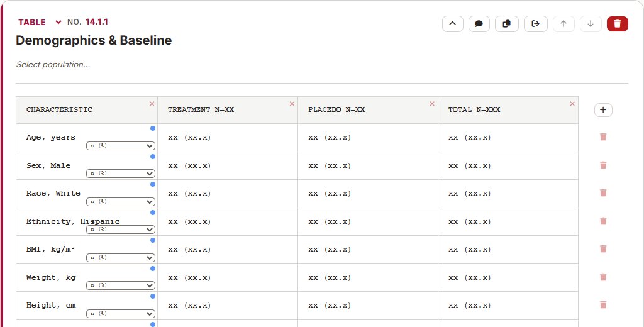Move the table down with the arrow button
This screenshot has height=327, width=644.
pyautogui.click(x=591, y=24)
